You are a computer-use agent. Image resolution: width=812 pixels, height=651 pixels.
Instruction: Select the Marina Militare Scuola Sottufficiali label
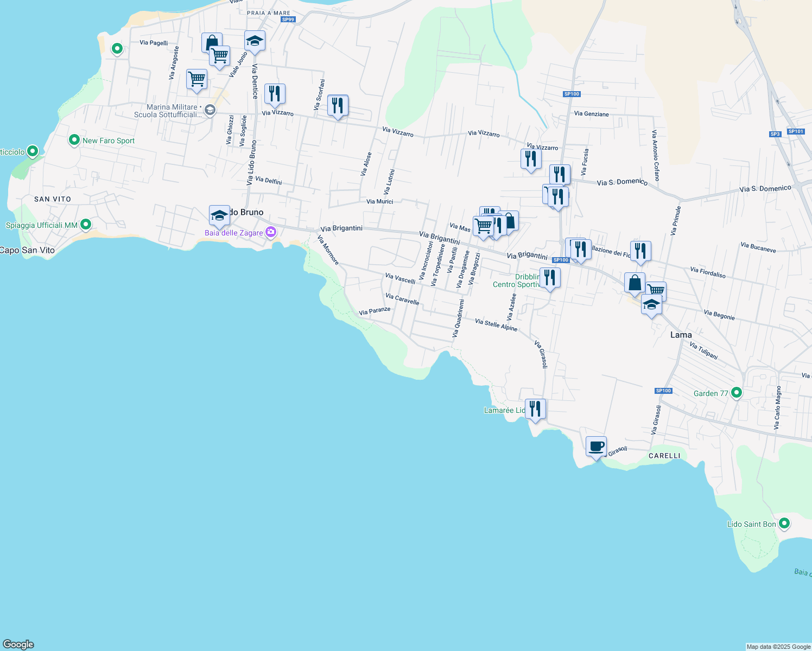[168, 111]
